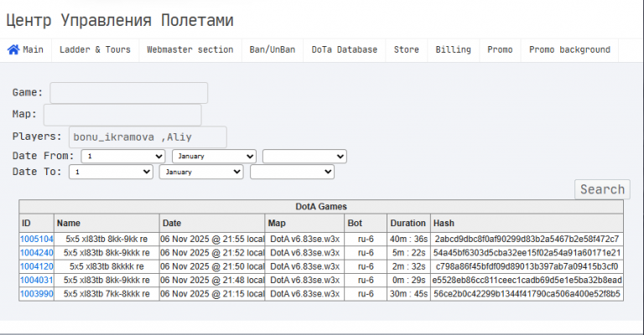Click the Date column header

[x=212, y=223]
